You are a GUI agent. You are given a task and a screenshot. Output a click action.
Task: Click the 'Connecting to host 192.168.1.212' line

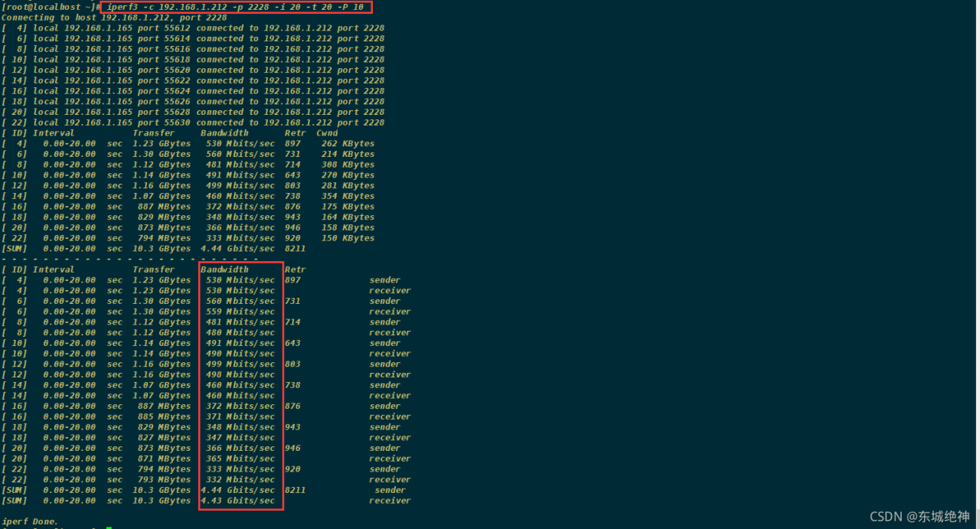115,18
